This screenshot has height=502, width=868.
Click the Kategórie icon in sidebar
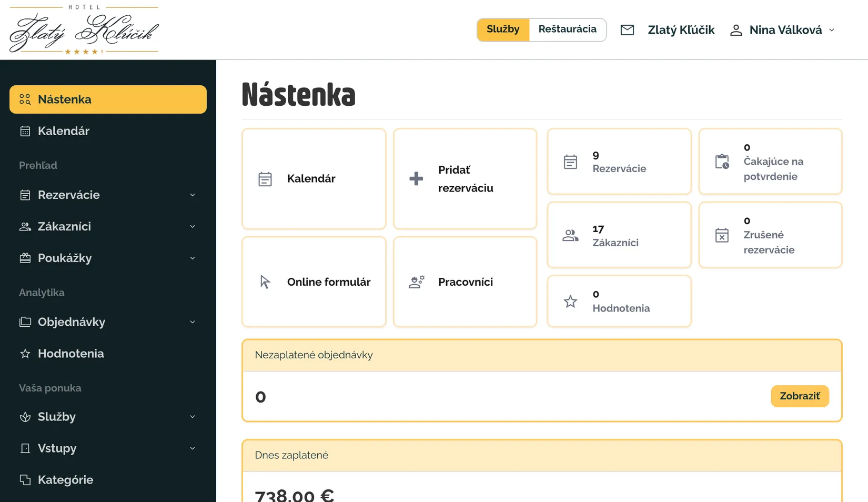pyautogui.click(x=25, y=480)
